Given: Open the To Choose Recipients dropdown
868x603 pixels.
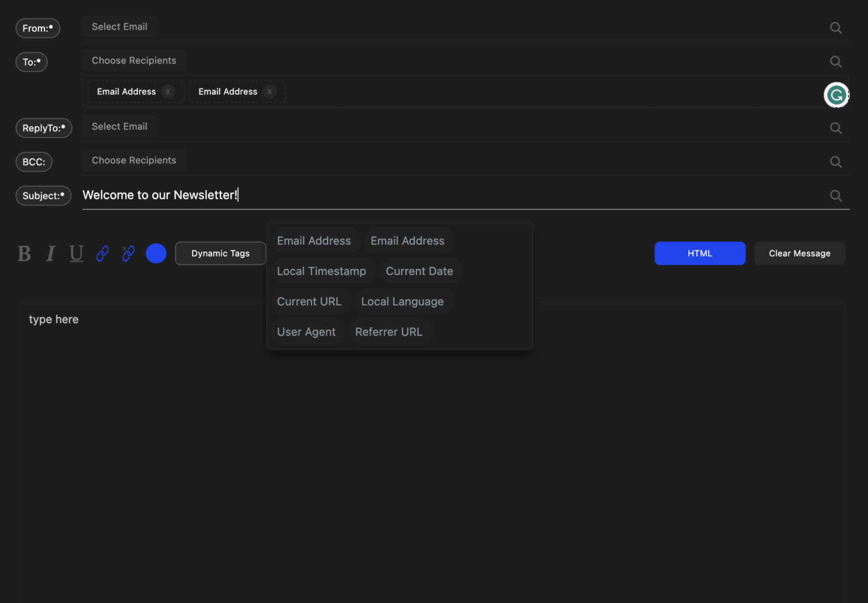Looking at the screenshot, I should (x=134, y=61).
